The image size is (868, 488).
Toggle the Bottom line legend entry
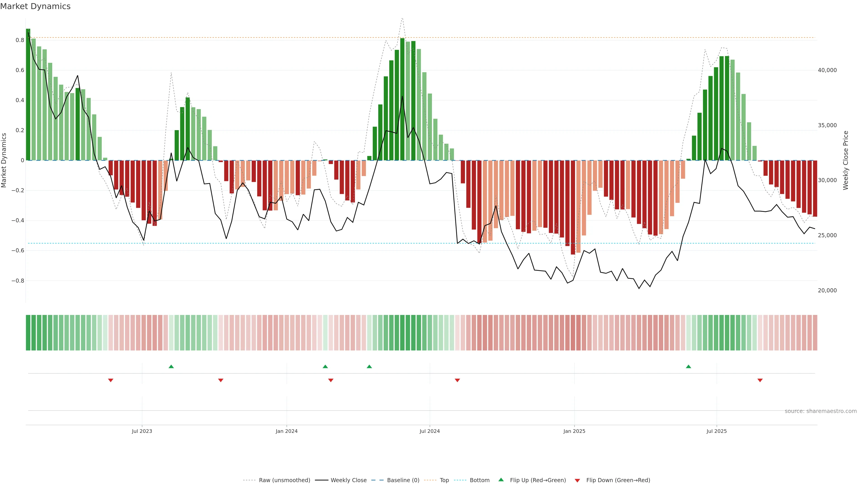pyautogui.click(x=479, y=480)
